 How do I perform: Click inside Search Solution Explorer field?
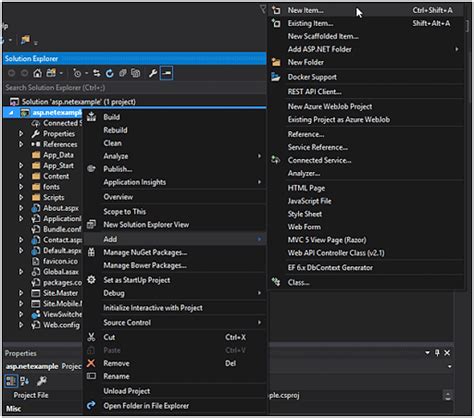click(x=134, y=88)
